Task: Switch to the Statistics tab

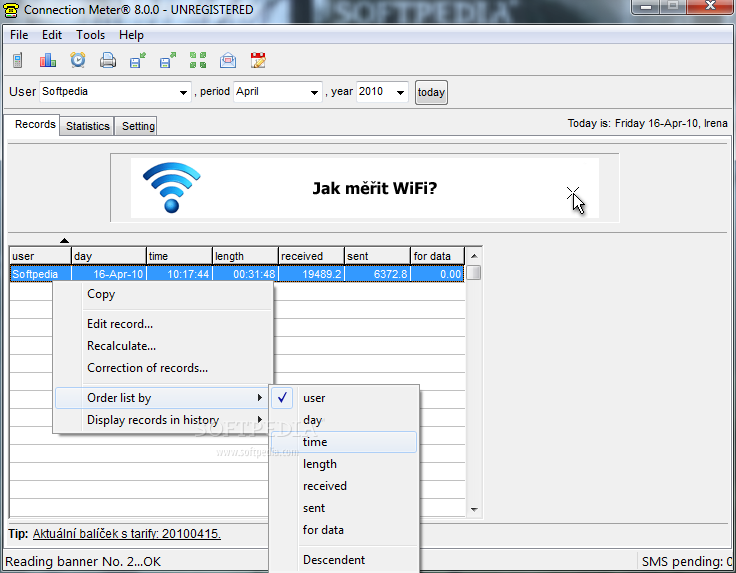Action: point(87,126)
